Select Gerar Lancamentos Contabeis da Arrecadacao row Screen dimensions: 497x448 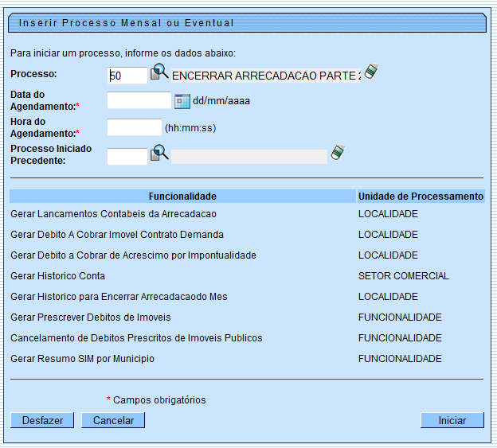(113, 214)
